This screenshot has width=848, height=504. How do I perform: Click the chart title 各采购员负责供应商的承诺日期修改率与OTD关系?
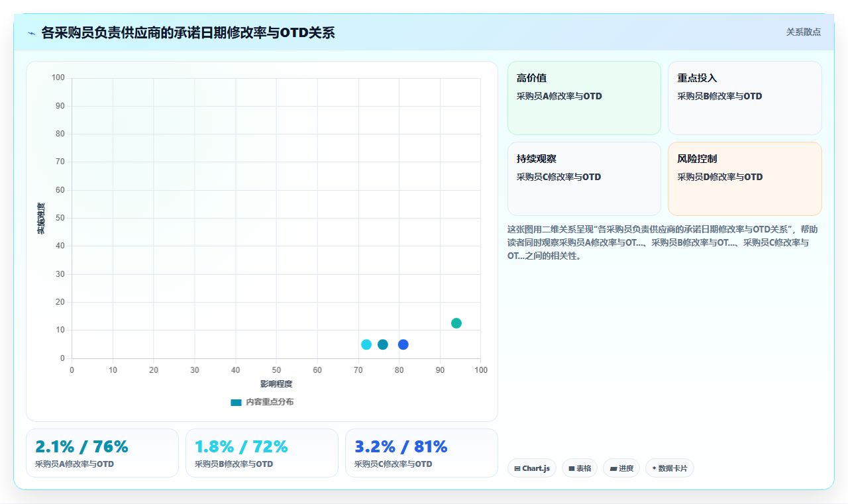tap(188, 32)
